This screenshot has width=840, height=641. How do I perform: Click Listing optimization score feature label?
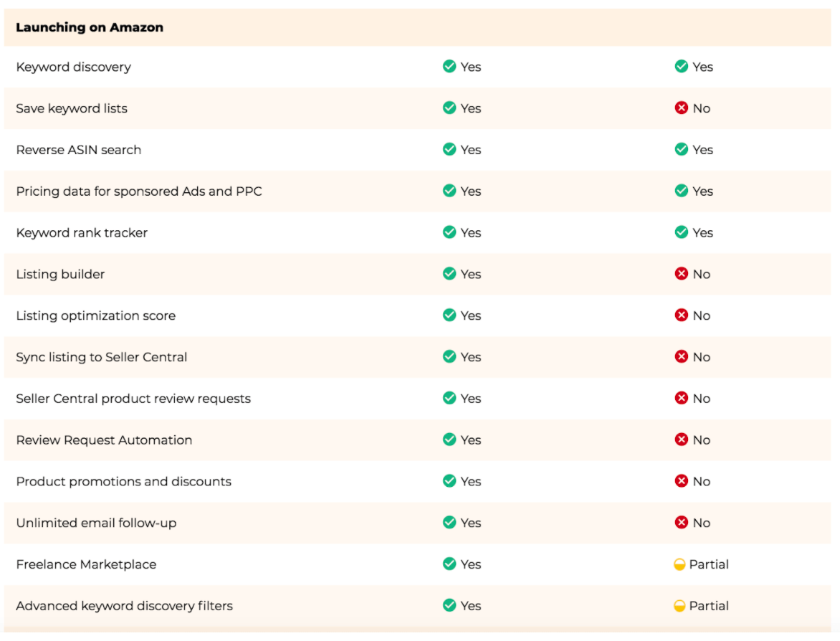click(96, 315)
